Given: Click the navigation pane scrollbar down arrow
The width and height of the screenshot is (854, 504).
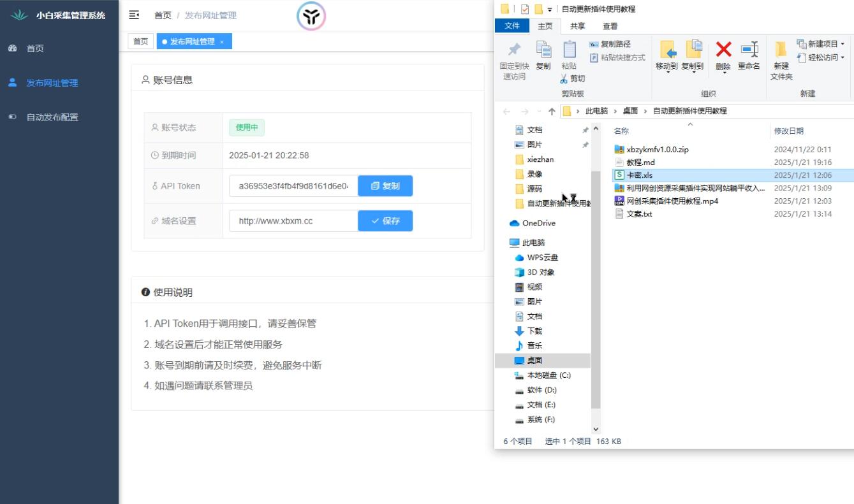Looking at the screenshot, I should [595, 429].
